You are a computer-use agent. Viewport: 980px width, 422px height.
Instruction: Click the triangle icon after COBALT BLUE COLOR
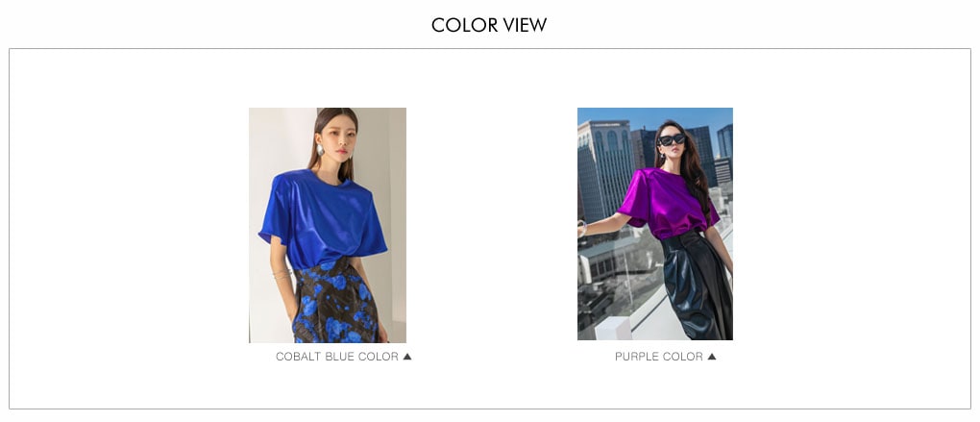point(406,357)
